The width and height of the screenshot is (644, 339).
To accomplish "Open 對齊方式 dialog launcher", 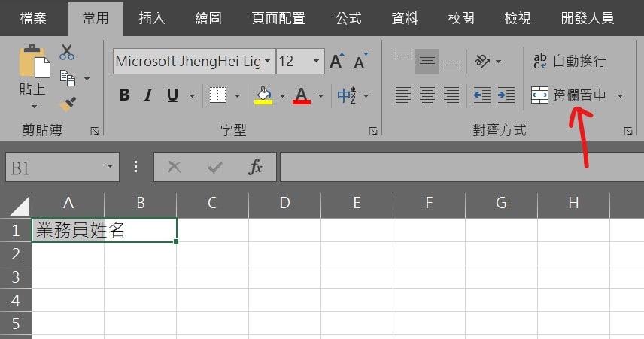I will 627,131.
